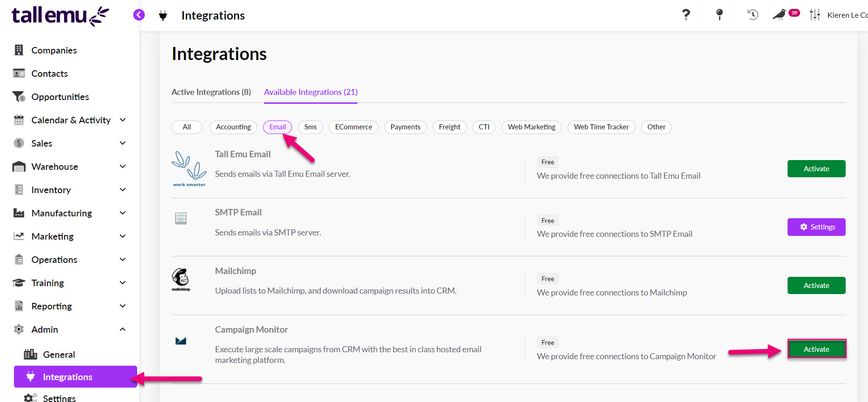Image resolution: width=868 pixels, height=402 pixels.
Task: Click Marketing chart icon
Action: tap(19, 236)
